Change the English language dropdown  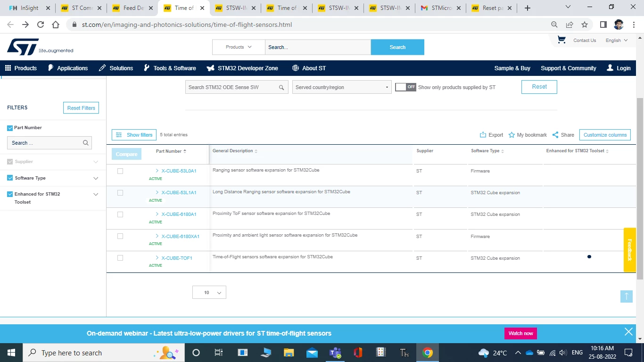[x=617, y=41]
